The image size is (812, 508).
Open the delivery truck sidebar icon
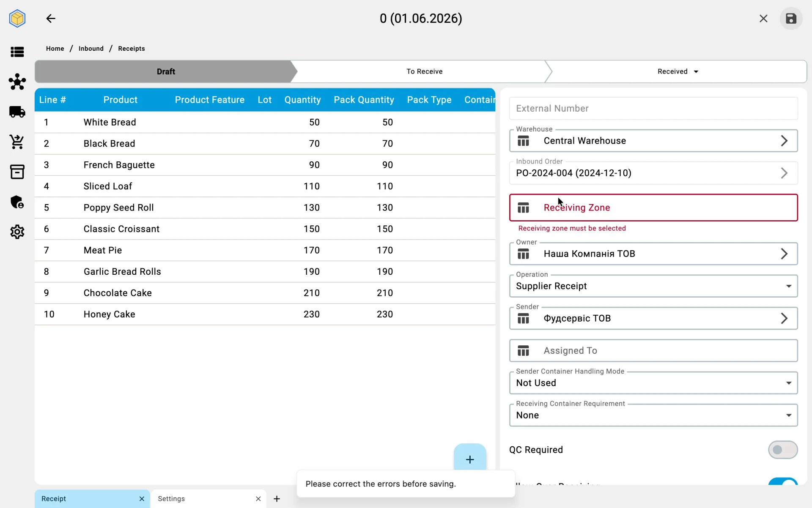coord(17,112)
